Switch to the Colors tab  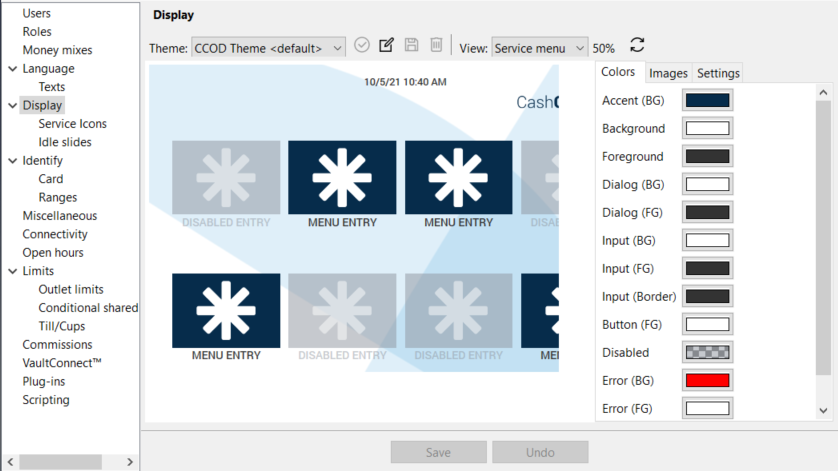(618, 72)
